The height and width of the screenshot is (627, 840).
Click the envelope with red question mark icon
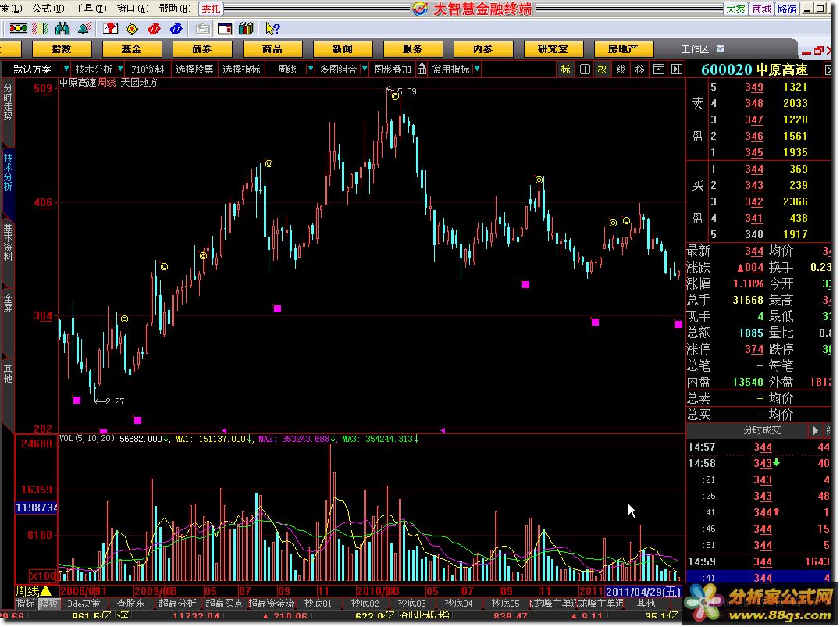click(110, 28)
